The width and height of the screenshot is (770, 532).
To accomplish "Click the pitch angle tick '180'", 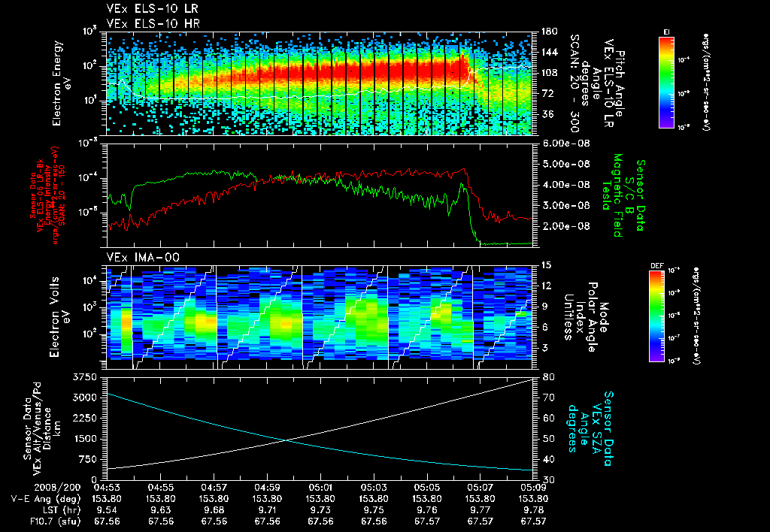I will (x=550, y=32).
